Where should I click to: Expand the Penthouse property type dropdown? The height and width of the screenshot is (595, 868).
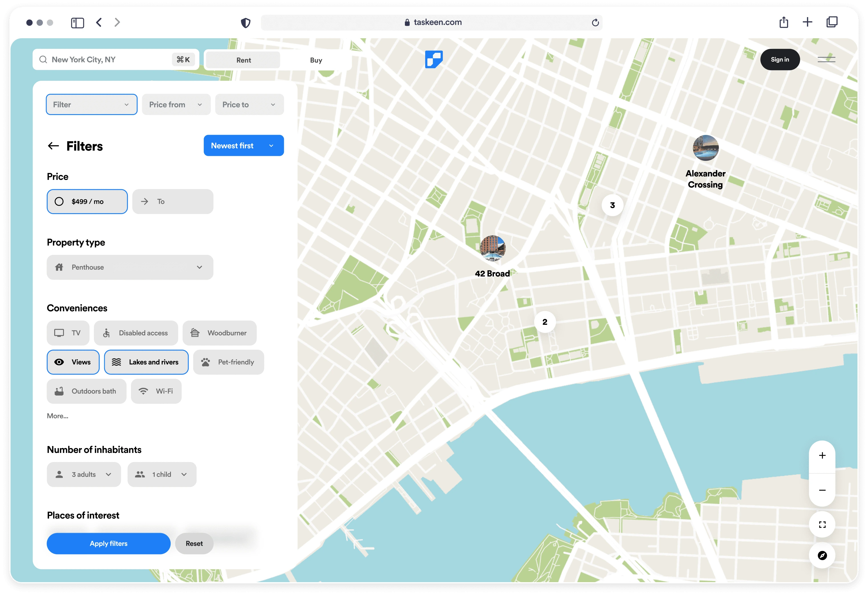pos(130,267)
